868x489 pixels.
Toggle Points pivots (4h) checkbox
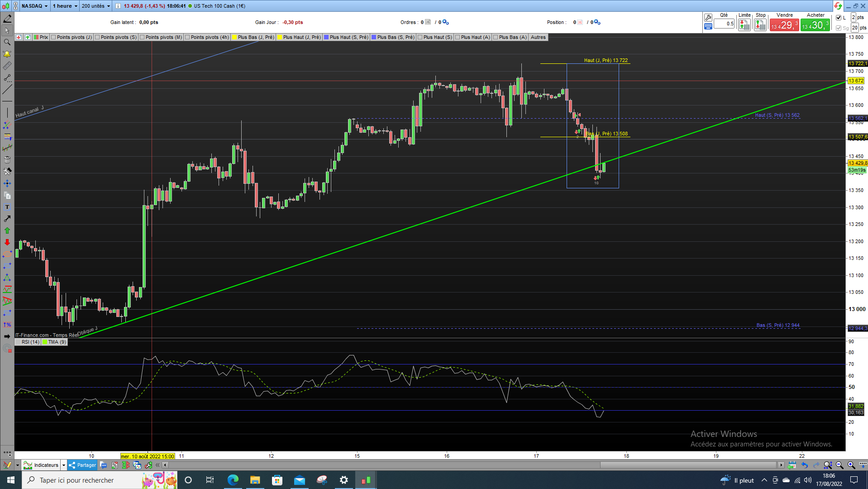tap(187, 37)
